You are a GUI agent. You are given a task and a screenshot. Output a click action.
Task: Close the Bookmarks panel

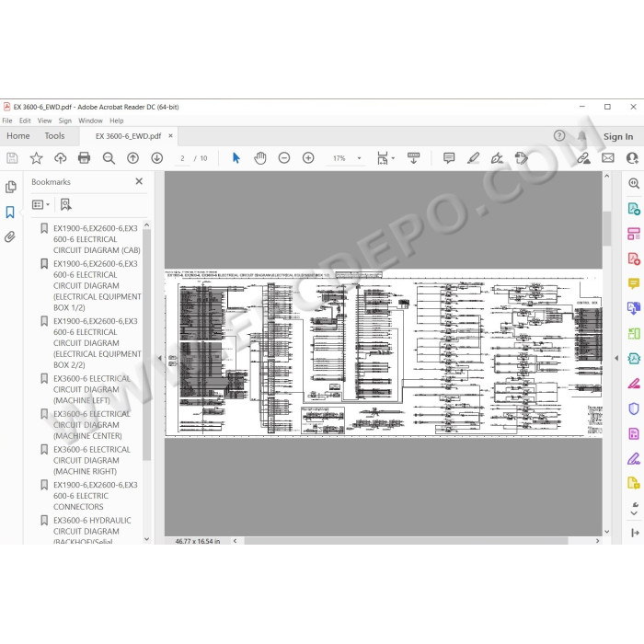tap(139, 181)
